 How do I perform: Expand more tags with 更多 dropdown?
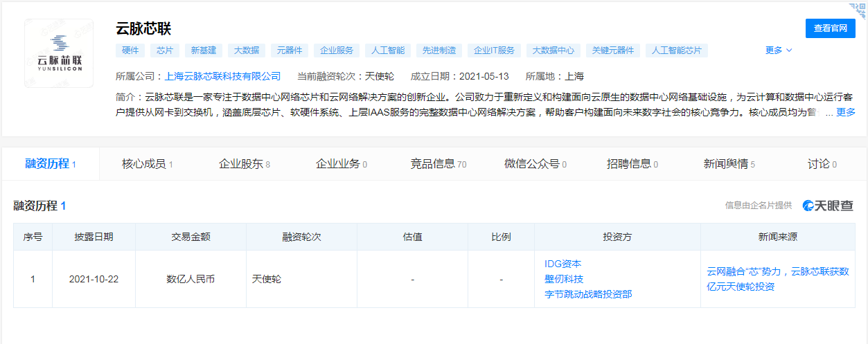coord(778,51)
